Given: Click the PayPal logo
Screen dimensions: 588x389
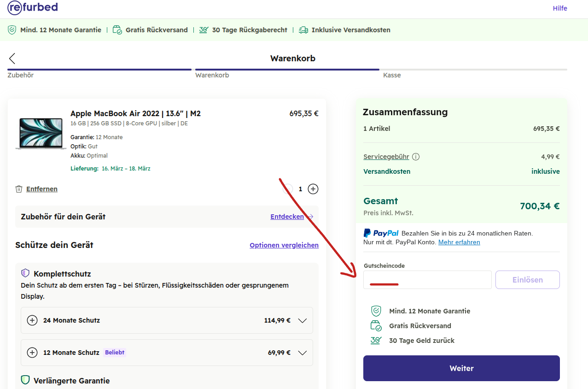Looking at the screenshot, I should tap(380, 233).
